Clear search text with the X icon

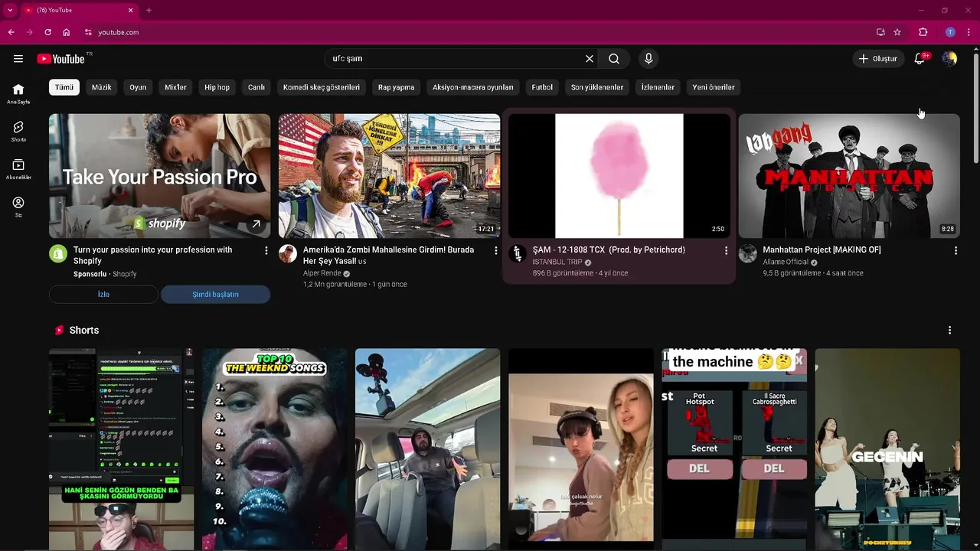[590, 59]
